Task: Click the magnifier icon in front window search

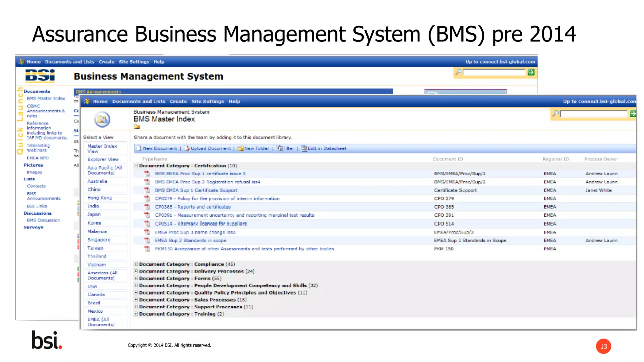Action: point(556,113)
